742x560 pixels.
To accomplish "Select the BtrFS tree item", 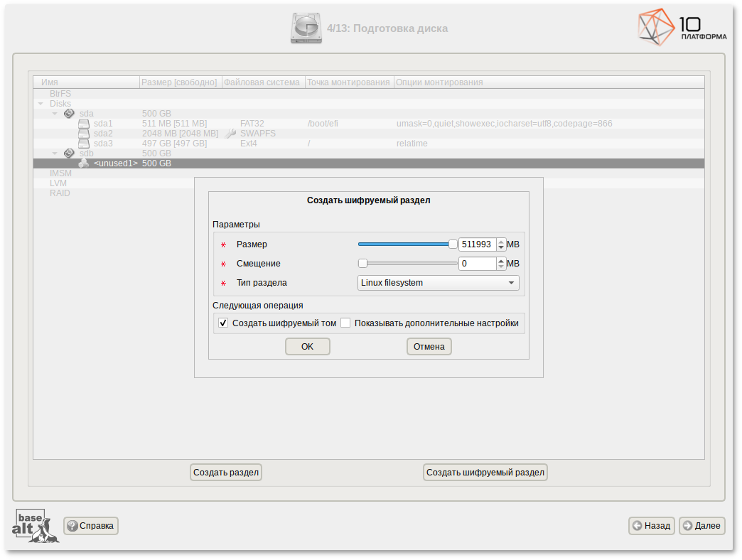I will [60, 94].
